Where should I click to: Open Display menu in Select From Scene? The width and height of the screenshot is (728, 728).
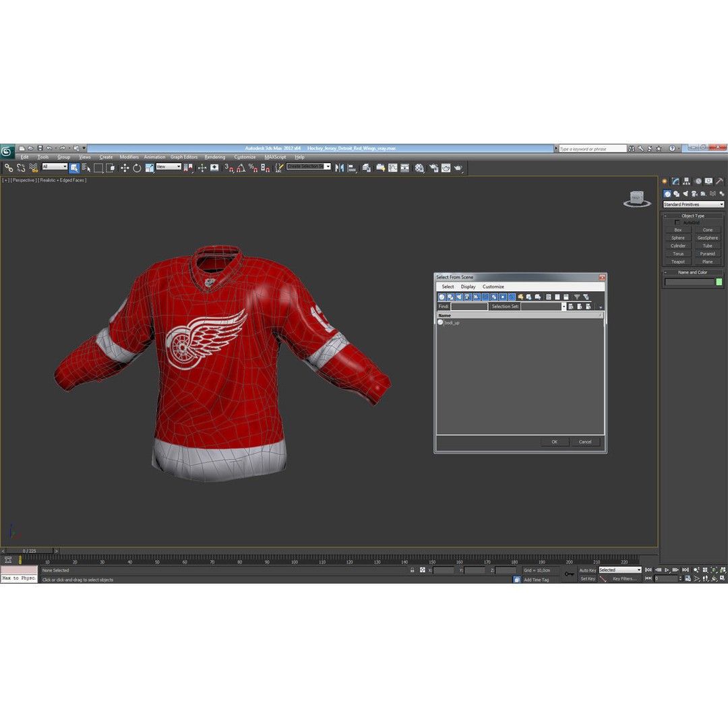coord(468,286)
